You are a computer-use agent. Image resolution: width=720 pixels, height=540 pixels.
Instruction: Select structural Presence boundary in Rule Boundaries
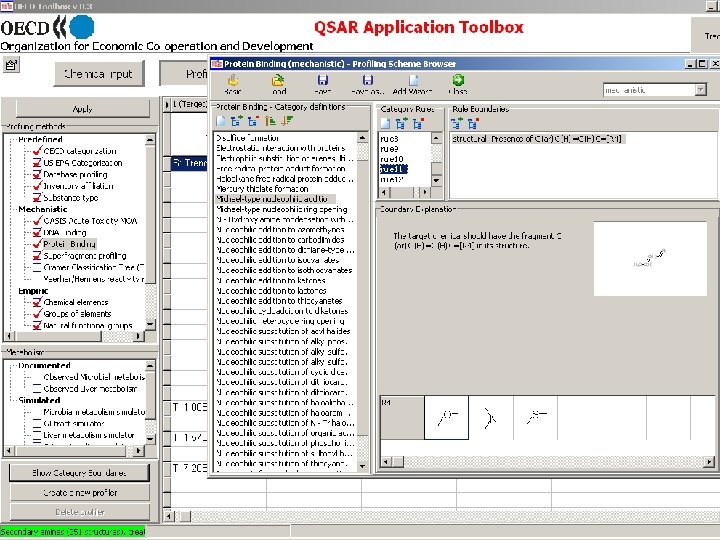click(537, 139)
